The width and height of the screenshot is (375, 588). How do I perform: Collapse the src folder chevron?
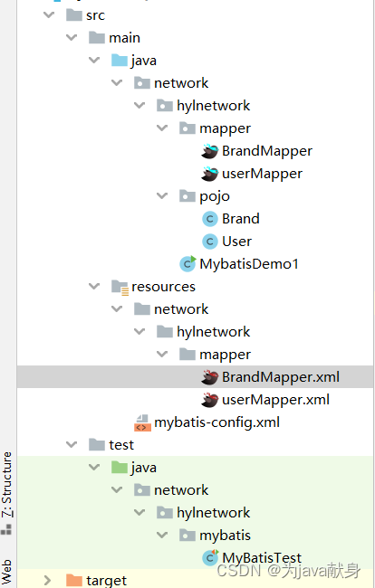[x=49, y=15]
